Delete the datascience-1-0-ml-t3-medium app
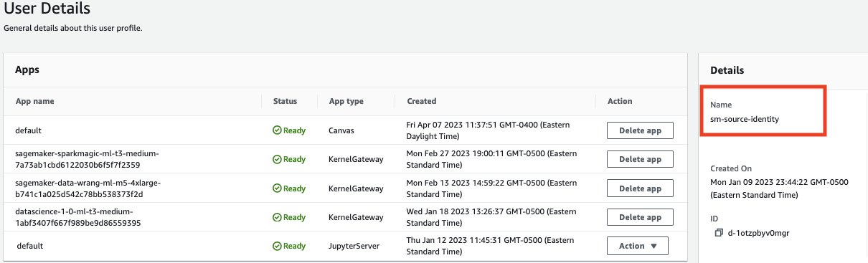The image size is (868, 263). tap(640, 217)
